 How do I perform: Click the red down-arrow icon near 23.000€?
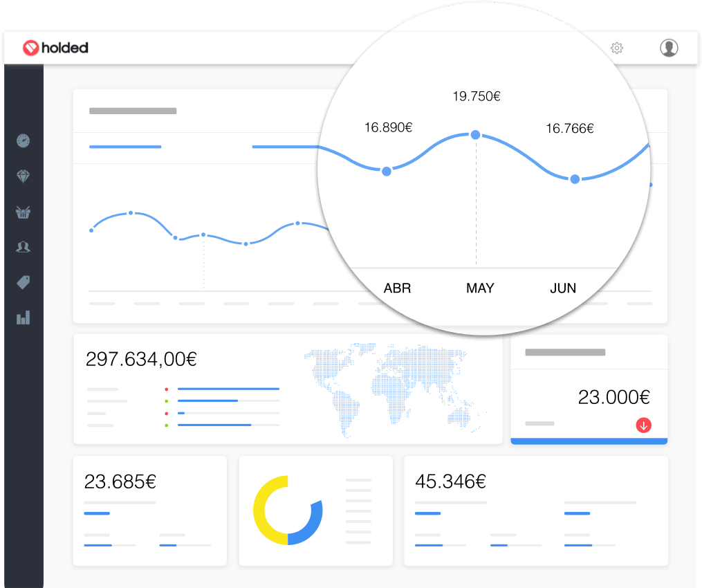644,425
